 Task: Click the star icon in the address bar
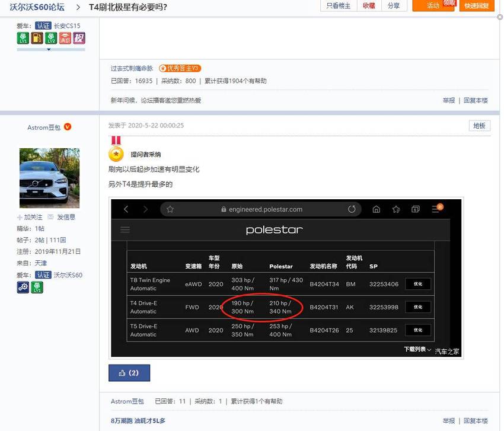tap(170, 209)
